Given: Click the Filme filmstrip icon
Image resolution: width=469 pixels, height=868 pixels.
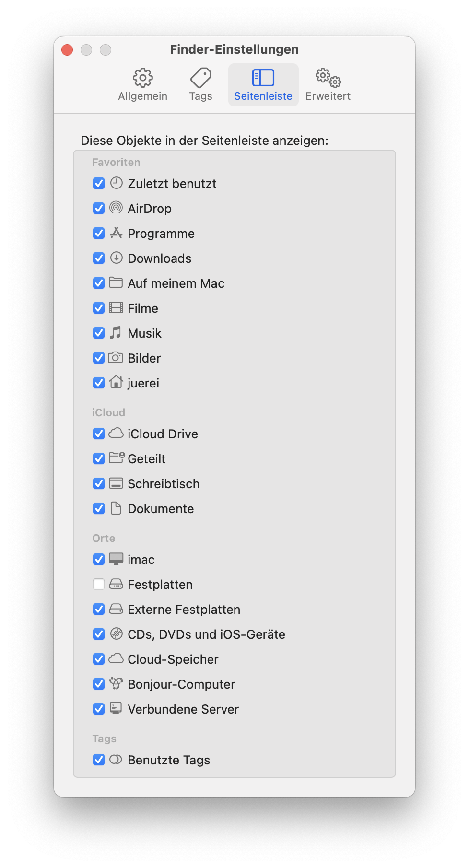Looking at the screenshot, I should tap(116, 307).
